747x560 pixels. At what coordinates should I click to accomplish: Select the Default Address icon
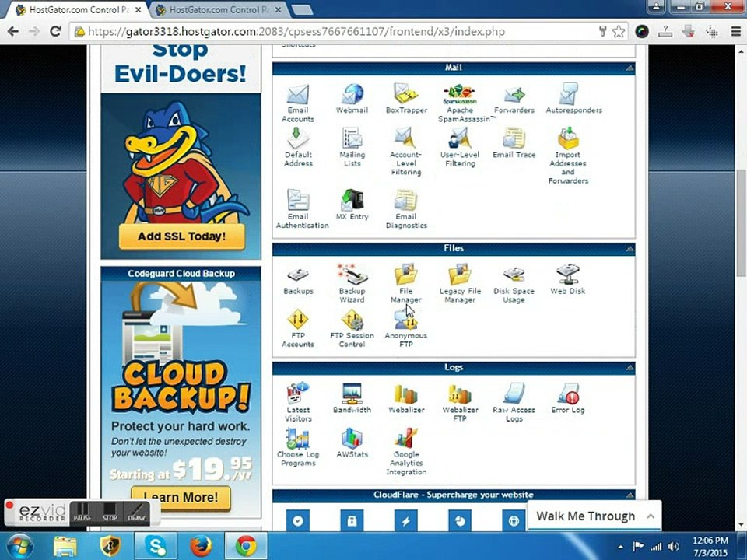click(298, 148)
